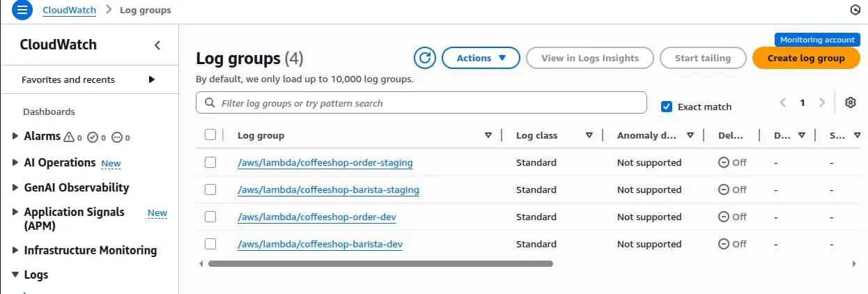The height and width of the screenshot is (294, 868).
Task: Select the coffeeshop-barista-dev row checkbox
Action: point(210,244)
